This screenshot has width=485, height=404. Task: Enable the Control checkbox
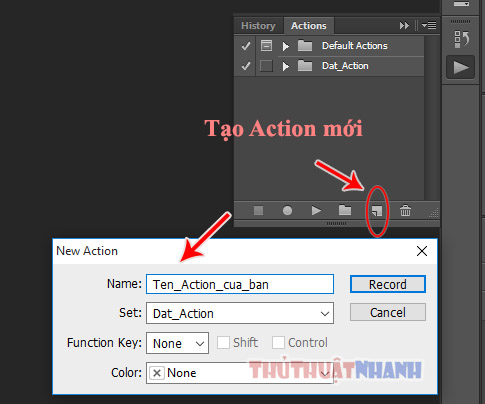[278, 342]
